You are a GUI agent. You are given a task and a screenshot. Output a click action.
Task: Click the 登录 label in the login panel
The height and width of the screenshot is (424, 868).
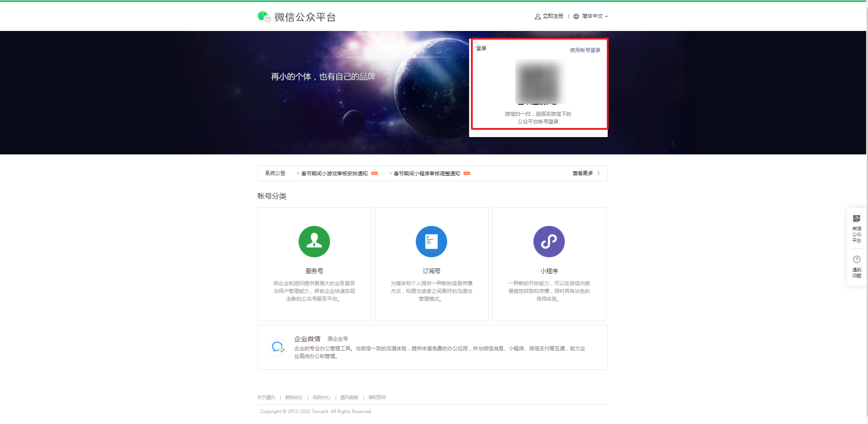click(x=481, y=48)
